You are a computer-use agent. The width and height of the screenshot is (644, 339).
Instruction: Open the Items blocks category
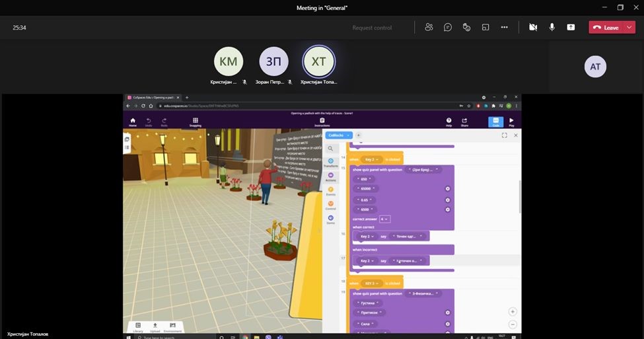pyautogui.click(x=331, y=220)
